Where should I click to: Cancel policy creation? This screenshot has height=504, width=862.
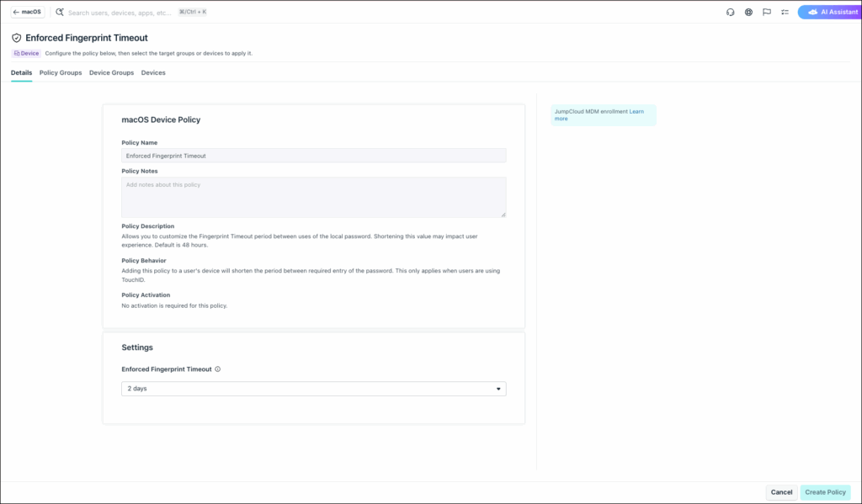click(x=781, y=492)
